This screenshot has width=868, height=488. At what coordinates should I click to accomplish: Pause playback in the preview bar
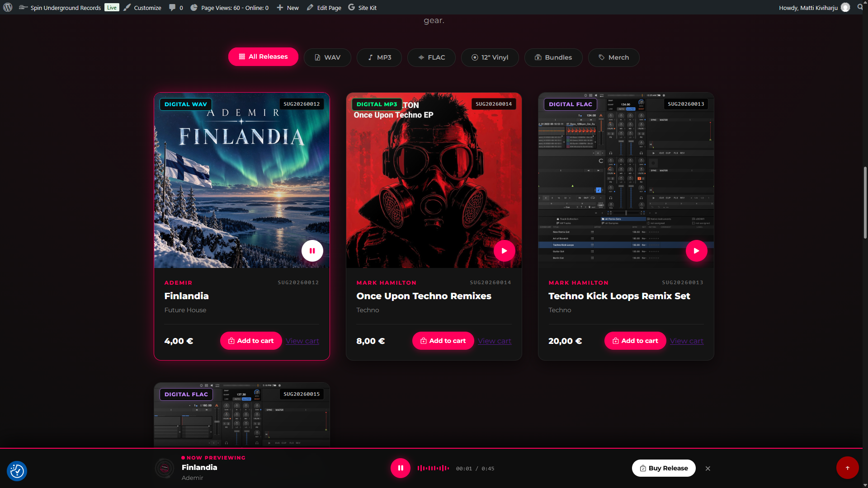point(401,468)
